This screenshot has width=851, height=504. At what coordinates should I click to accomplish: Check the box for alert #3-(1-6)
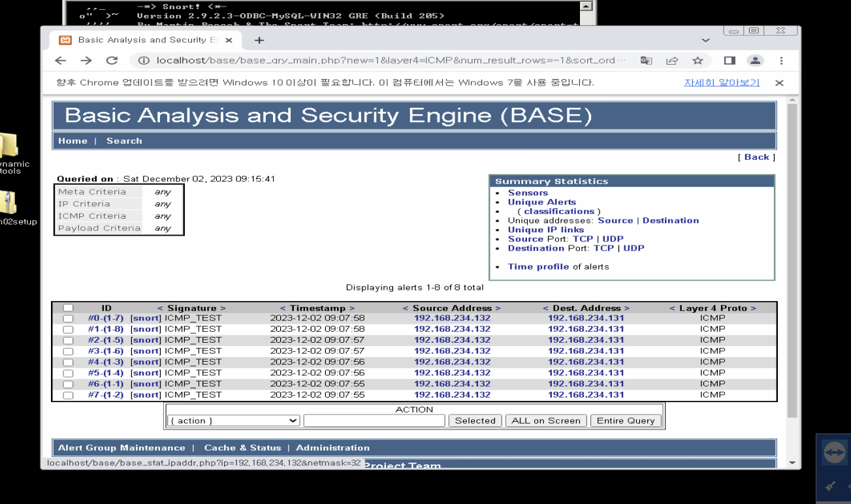pos(68,351)
